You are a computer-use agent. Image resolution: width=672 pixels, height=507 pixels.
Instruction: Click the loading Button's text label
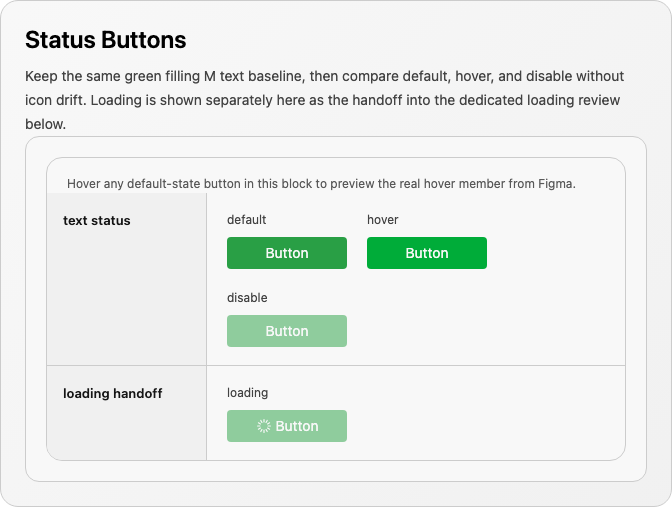tap(297, 426)
